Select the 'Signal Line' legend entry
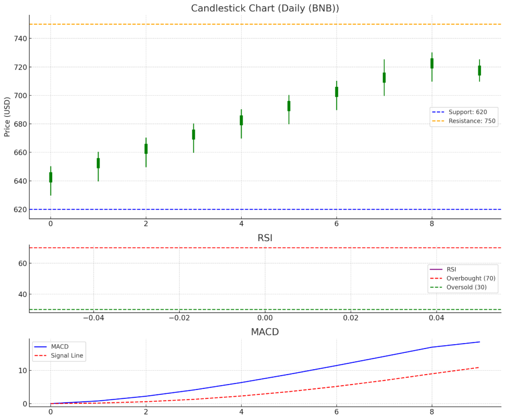The width and height of the screenshot is (505, 420). coord(59,355)
